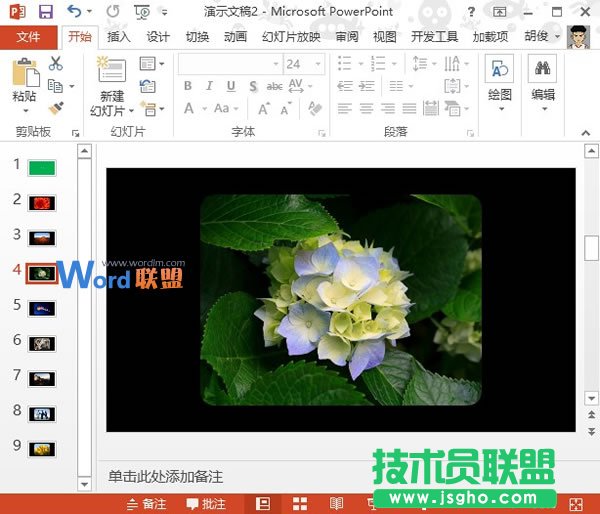Switch to Slide Sorter view icon
Screen dimensions: 600x514
point(300,504)
